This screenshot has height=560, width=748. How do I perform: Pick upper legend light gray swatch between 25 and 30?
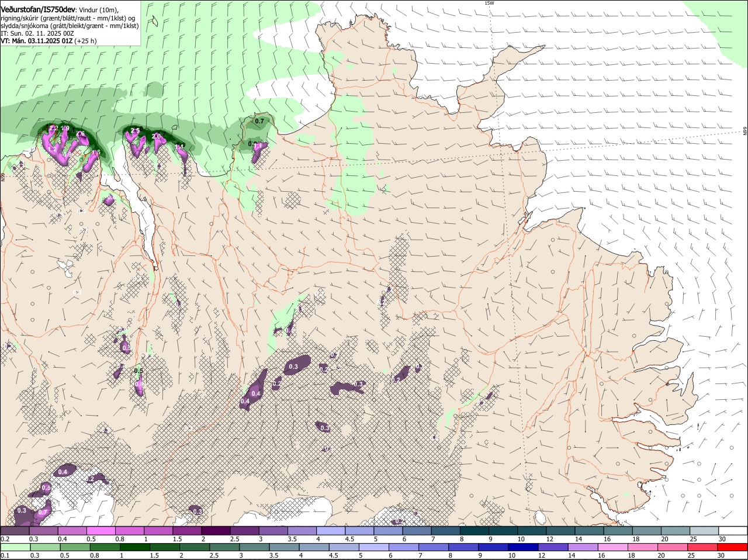coord(703,531)
